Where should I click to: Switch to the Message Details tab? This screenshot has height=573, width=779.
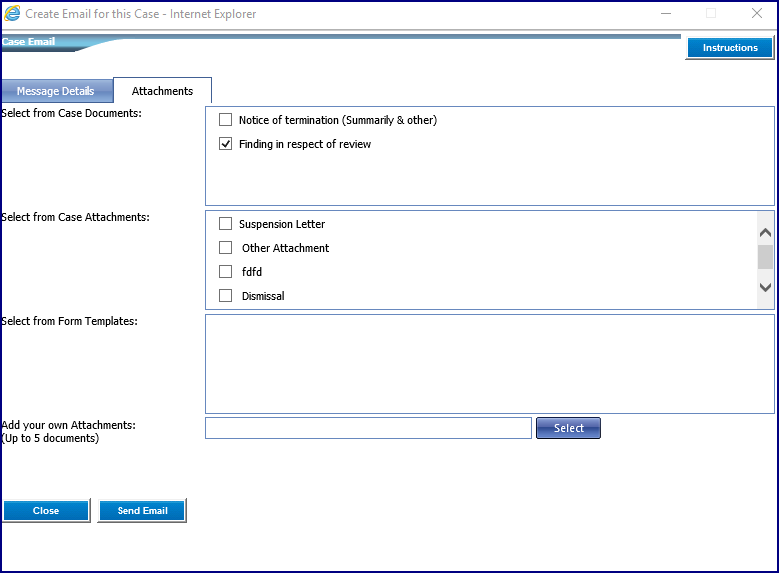pyautogui.click(x=56, y=91)
